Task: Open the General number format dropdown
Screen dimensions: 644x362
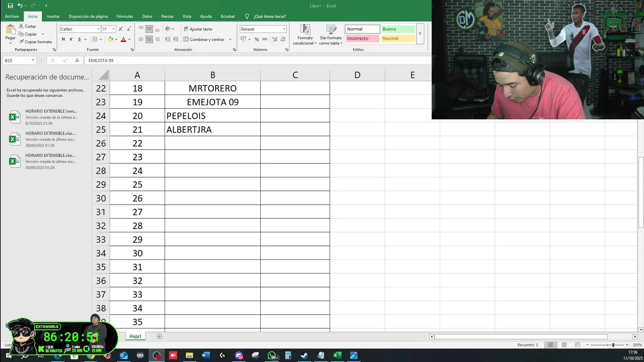Action: pyautogui.click(x=284, y=29)
